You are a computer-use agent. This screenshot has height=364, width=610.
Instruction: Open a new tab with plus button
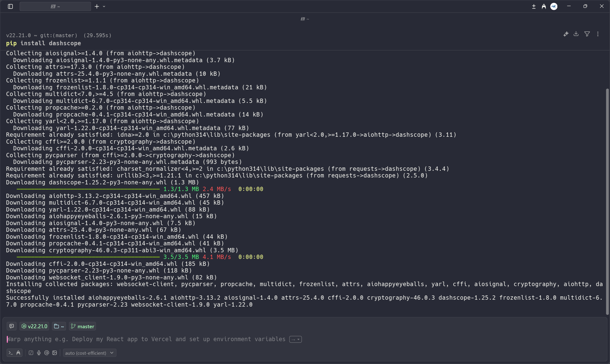(x=97, y=6)
